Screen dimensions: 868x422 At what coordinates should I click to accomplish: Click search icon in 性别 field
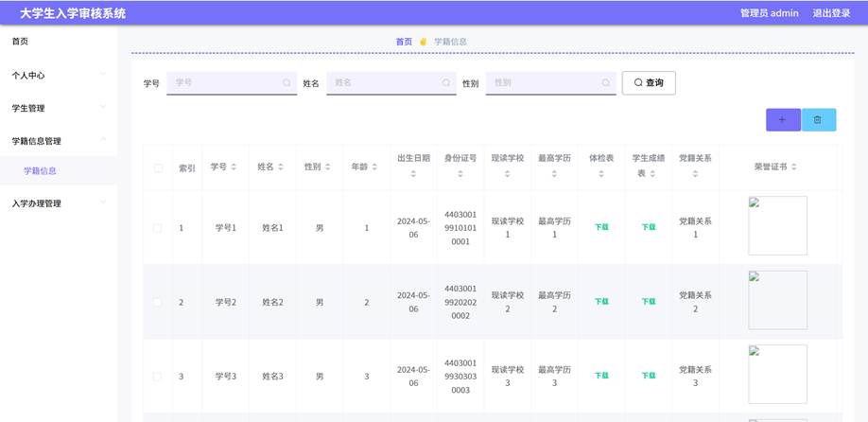606,82
